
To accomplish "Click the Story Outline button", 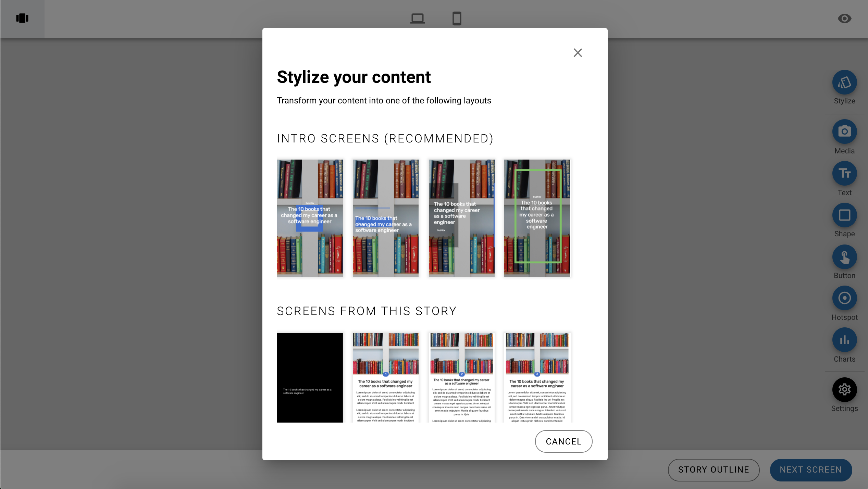I will pyautogui.click(x=713, y=469).
